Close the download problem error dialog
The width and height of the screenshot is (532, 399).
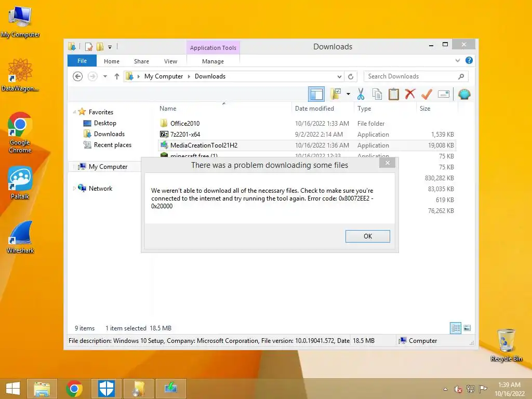tap(388, 163)
